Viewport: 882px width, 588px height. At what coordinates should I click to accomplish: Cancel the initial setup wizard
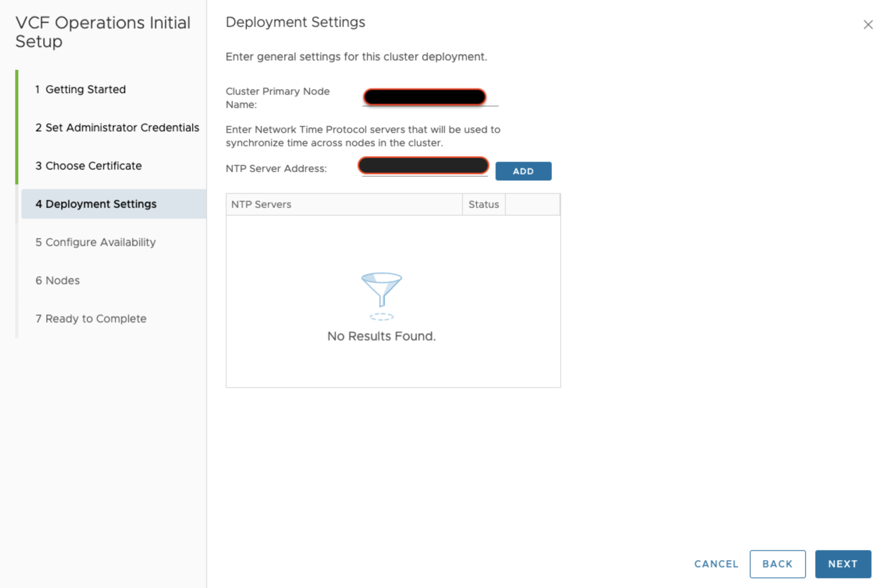click(x=716, y=564)
